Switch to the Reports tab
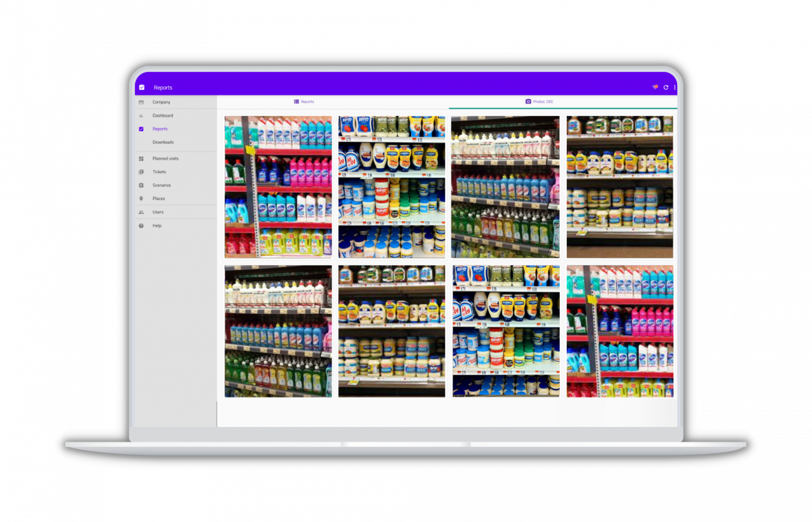Image resolution: width=812 pixels, height=522 pixels. (304, 101)
